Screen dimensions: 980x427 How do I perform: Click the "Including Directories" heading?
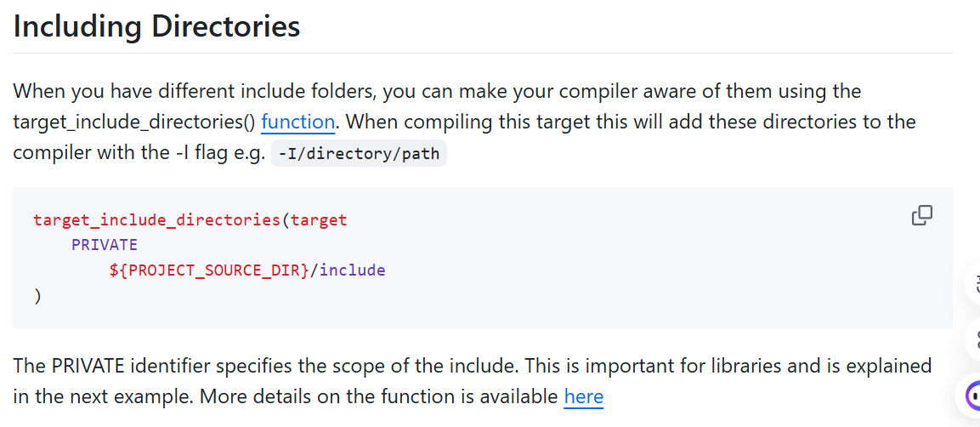156,27
